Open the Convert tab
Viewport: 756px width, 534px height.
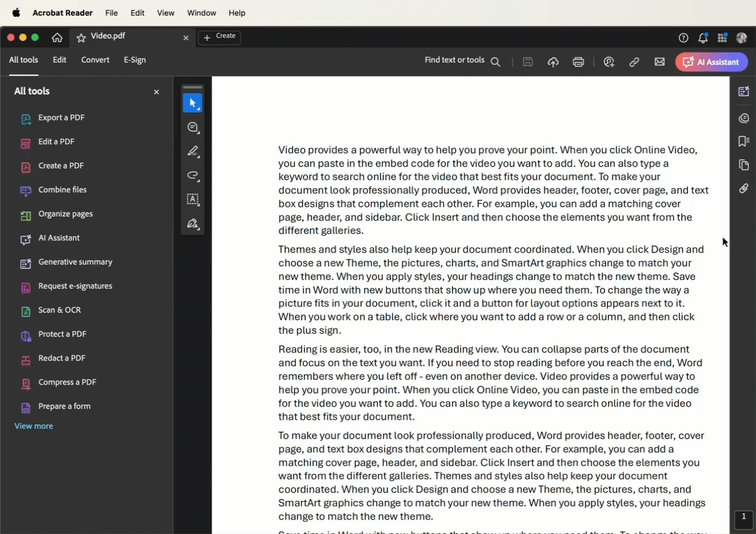point(95,60)
